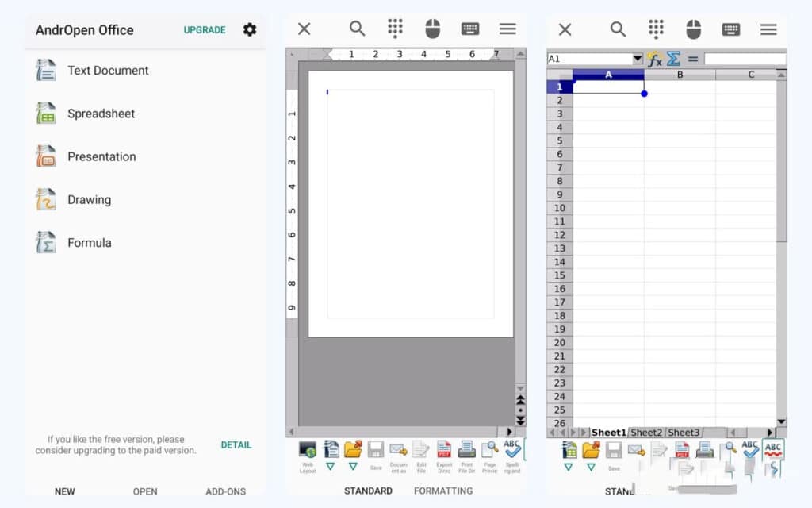Click Calc vertical scrollbar down arrow
Image resolution: width=812 pixels, height=508 pixels.
coord(781,422)
